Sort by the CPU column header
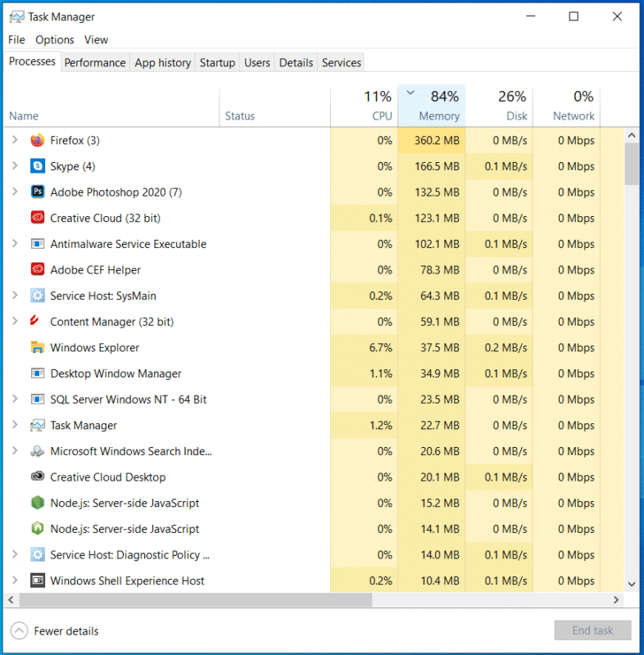This screenshot has height=655, width=644. point(364,106)
